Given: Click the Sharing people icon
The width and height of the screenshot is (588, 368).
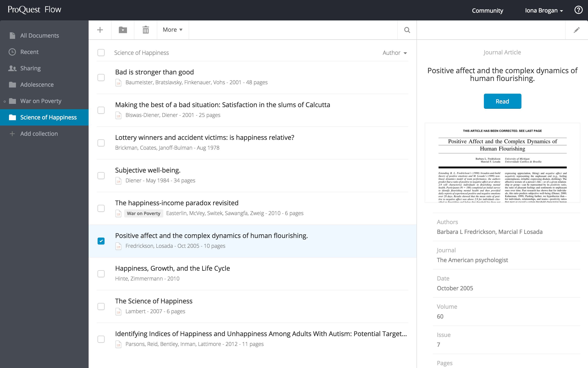Looking at the screenshot, I should point(12,68).
